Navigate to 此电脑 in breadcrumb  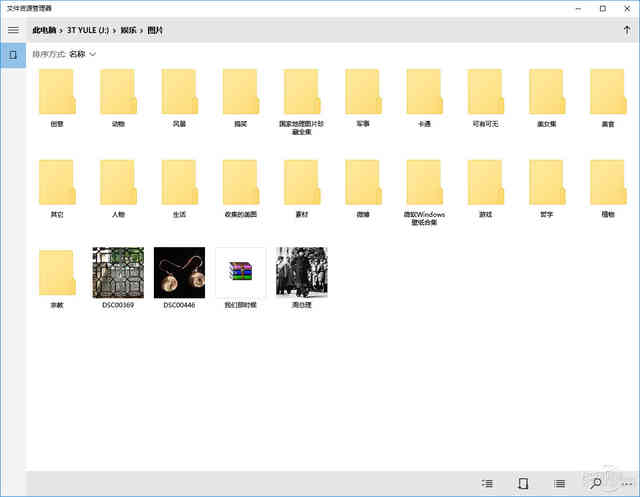click(x=44, y=30)
